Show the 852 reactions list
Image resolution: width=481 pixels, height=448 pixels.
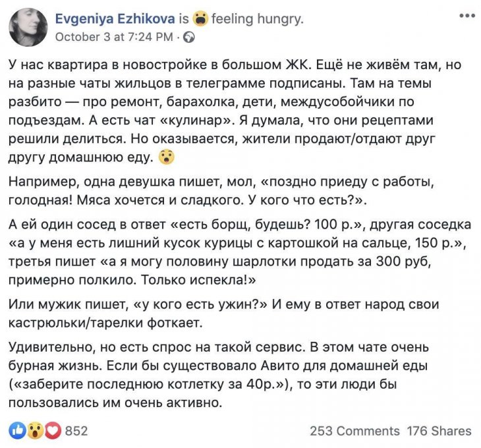pos(77,431)
